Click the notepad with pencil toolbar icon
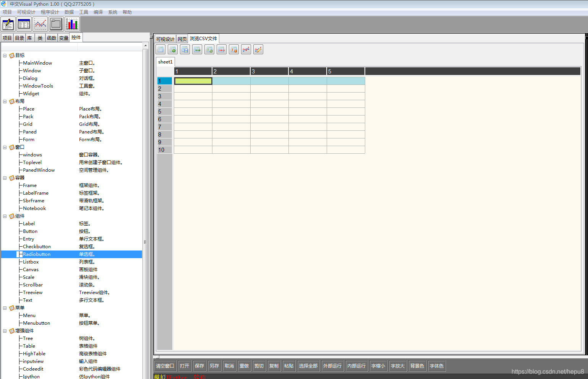The height and width of the screenshot is (379, 588). (8, 24)
